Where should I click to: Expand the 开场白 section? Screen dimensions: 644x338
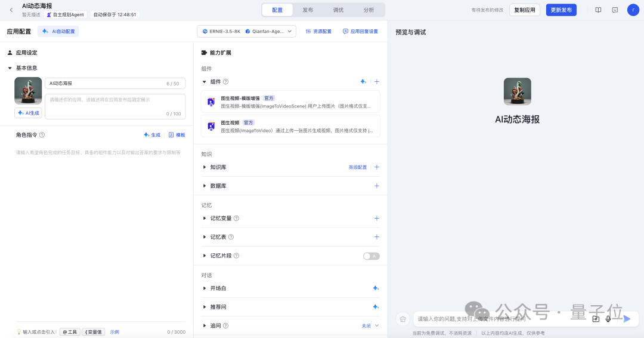[204, 288]
